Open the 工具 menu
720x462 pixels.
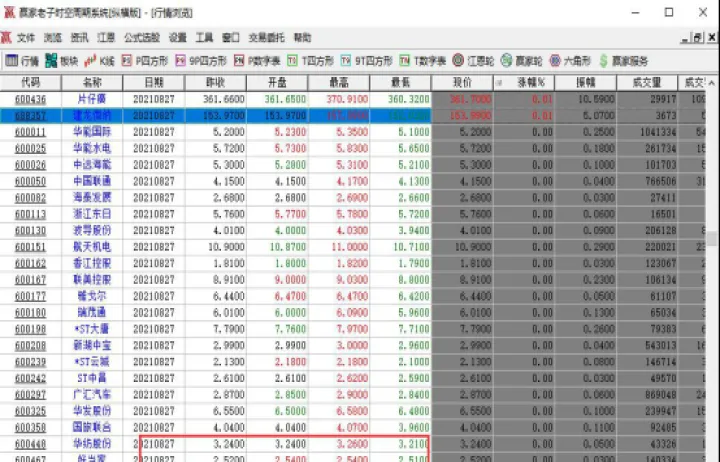click(204, 38)
